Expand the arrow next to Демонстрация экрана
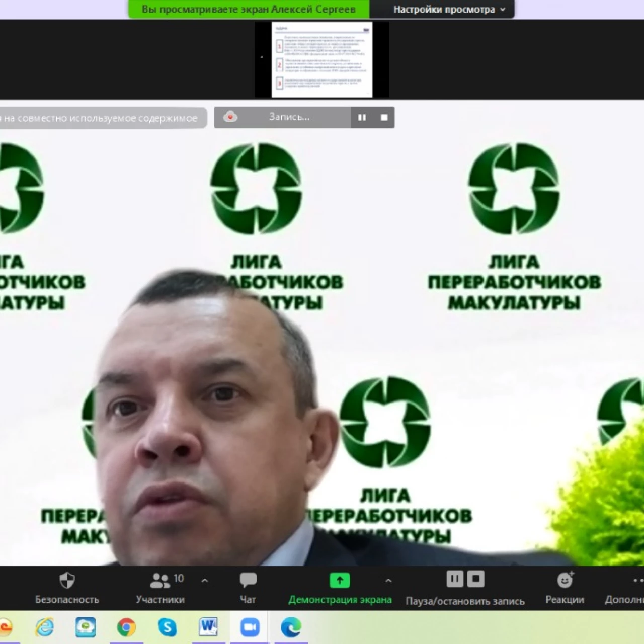 click(x=388, y=580)
